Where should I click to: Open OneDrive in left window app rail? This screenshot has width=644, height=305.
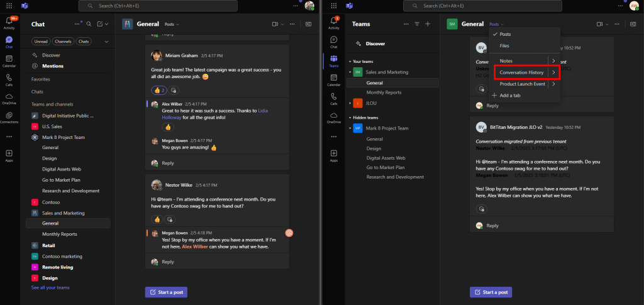(x=9, y=99)
